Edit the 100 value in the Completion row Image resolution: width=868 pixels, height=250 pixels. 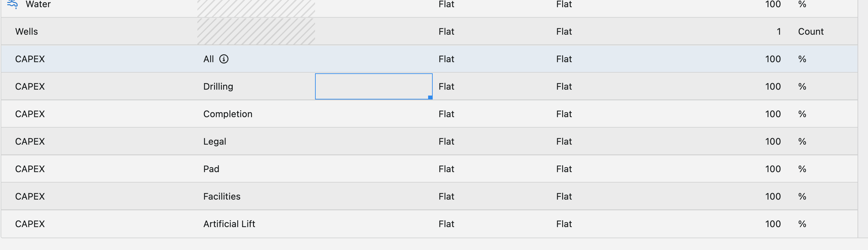[x=773, y=114]
